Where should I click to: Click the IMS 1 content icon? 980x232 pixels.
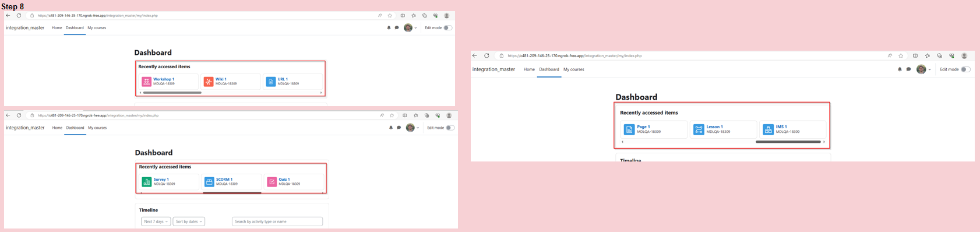click(x=769, y=129)
